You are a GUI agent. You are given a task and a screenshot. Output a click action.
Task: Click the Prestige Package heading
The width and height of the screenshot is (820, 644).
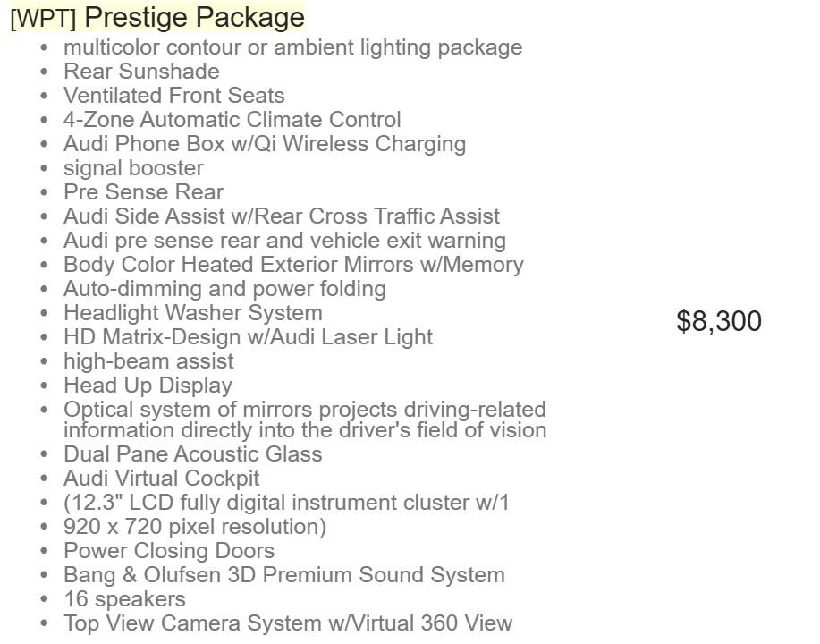coord(194,17)
